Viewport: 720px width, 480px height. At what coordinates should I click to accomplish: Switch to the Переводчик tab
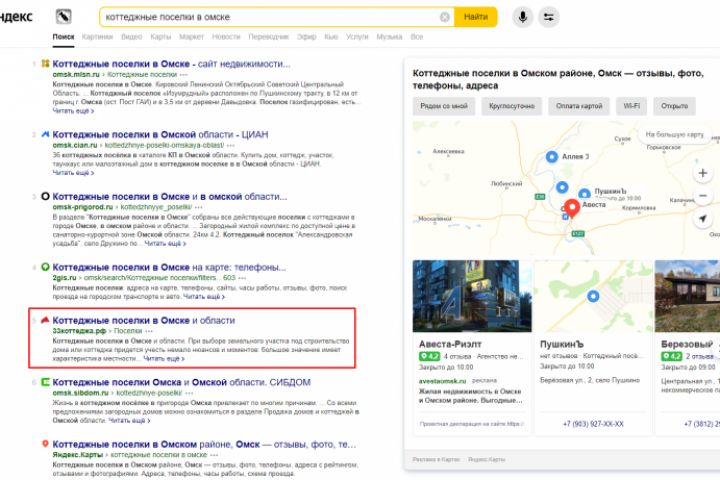tap(269, 37)
